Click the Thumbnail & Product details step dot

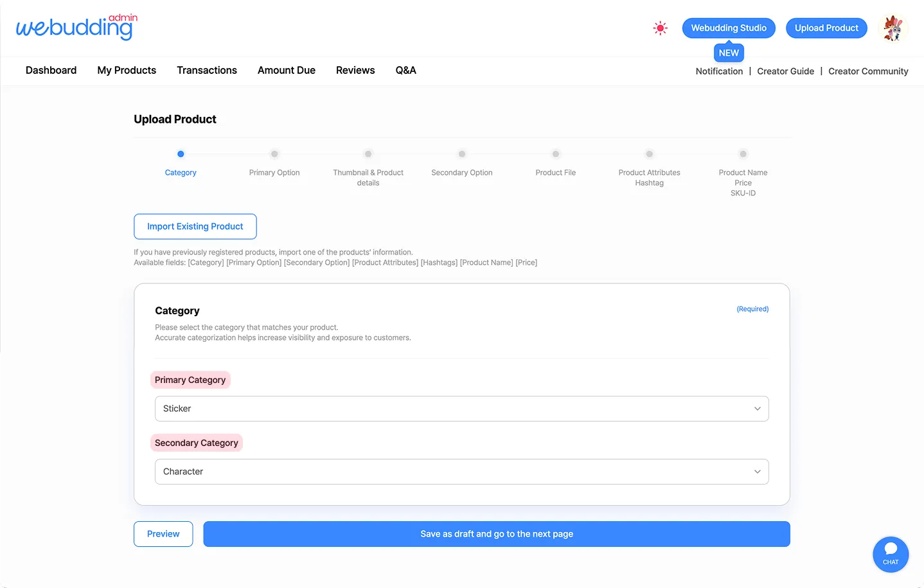368,154
